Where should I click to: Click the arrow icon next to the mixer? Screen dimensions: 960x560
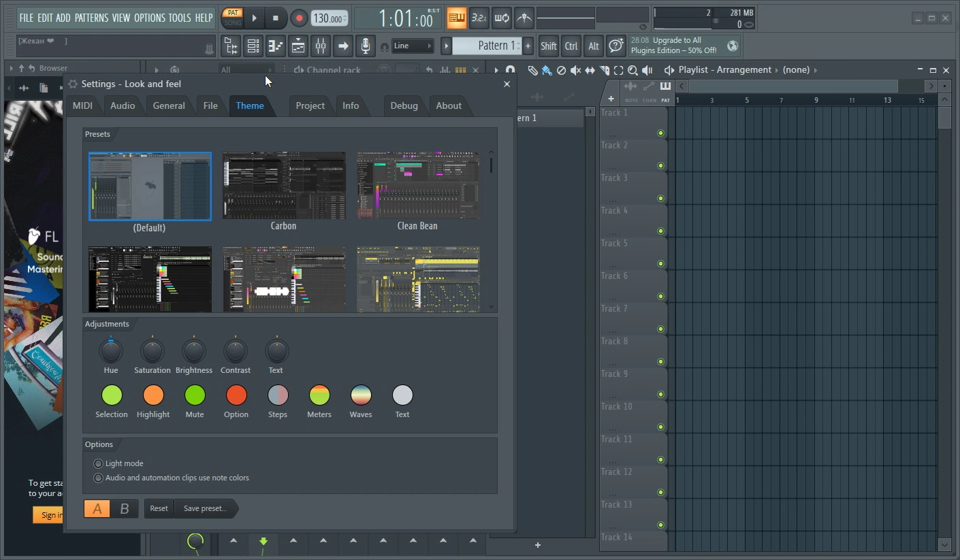(x=343, y=46)
